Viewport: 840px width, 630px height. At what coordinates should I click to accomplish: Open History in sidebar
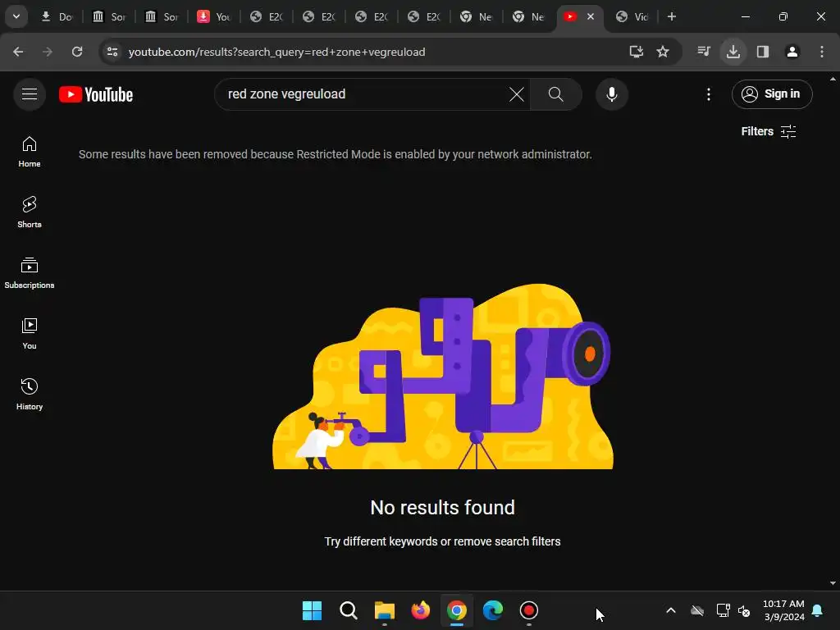click(30, 395)
